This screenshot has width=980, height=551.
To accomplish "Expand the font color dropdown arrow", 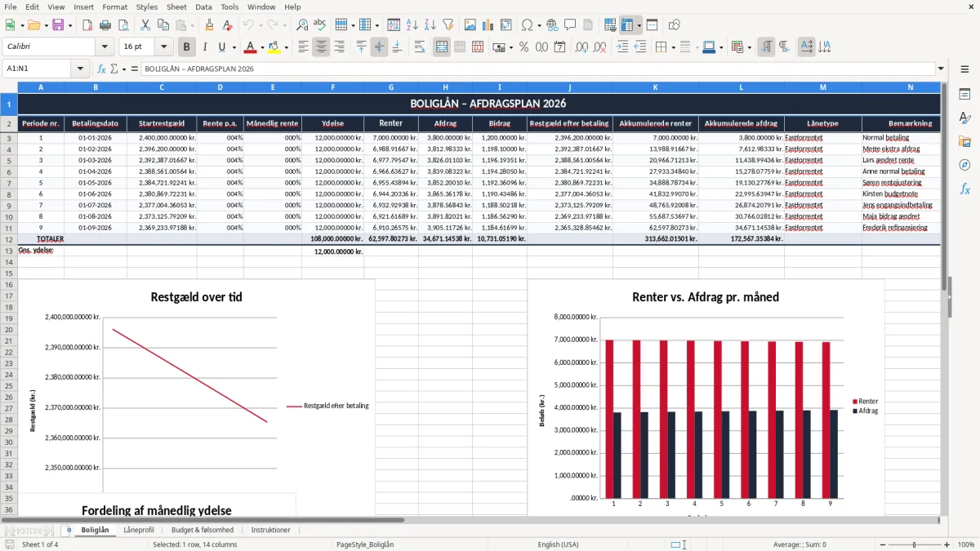I will click(x=263, y=47).
